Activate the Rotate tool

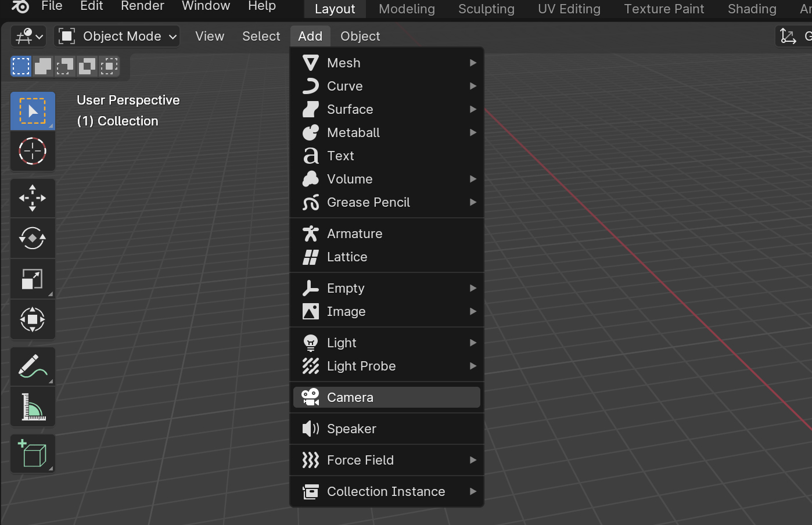(x=33, y=239)
